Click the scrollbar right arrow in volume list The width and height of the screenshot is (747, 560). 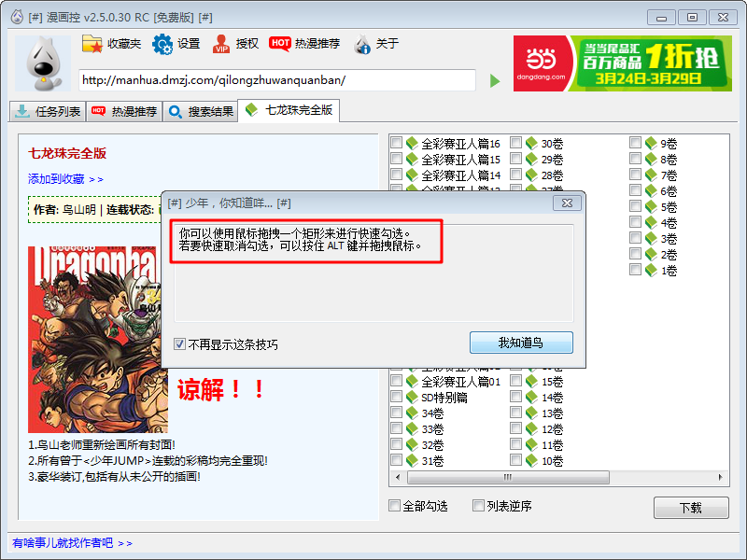(720, 477)
